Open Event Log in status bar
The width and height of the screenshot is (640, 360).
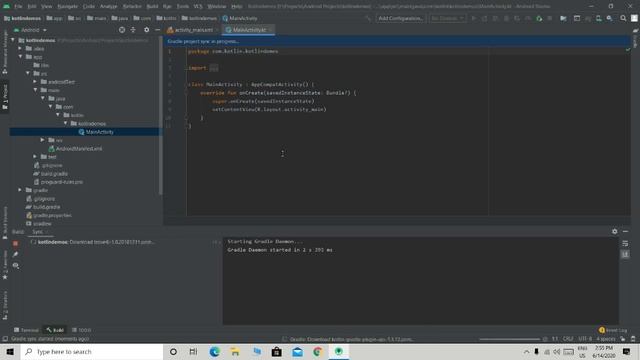613,330
